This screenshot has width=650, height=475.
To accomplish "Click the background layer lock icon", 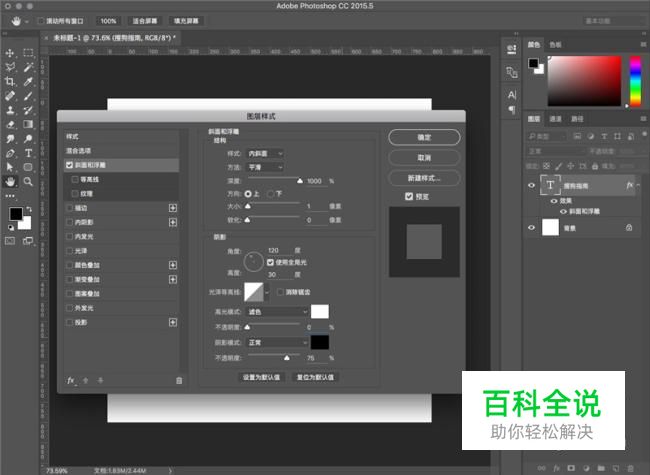I will coord(629,228).
